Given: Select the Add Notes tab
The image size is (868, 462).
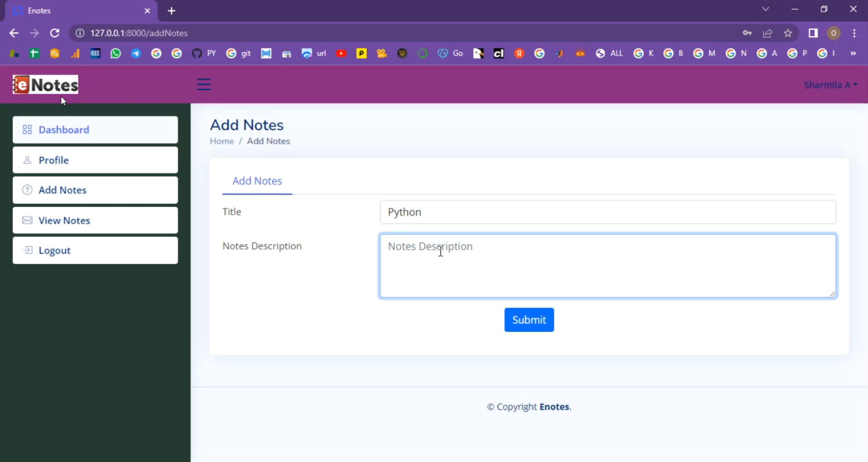Looking at the screenshot, I should pos(257,181).
